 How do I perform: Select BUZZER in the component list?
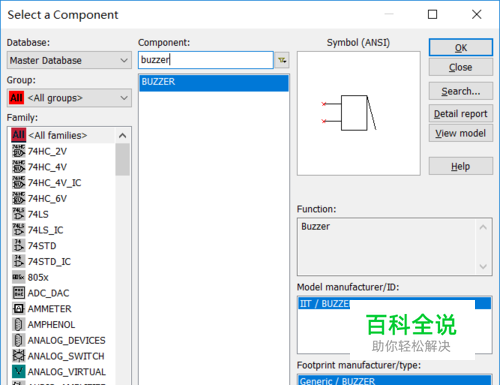[x=214, y=82]
